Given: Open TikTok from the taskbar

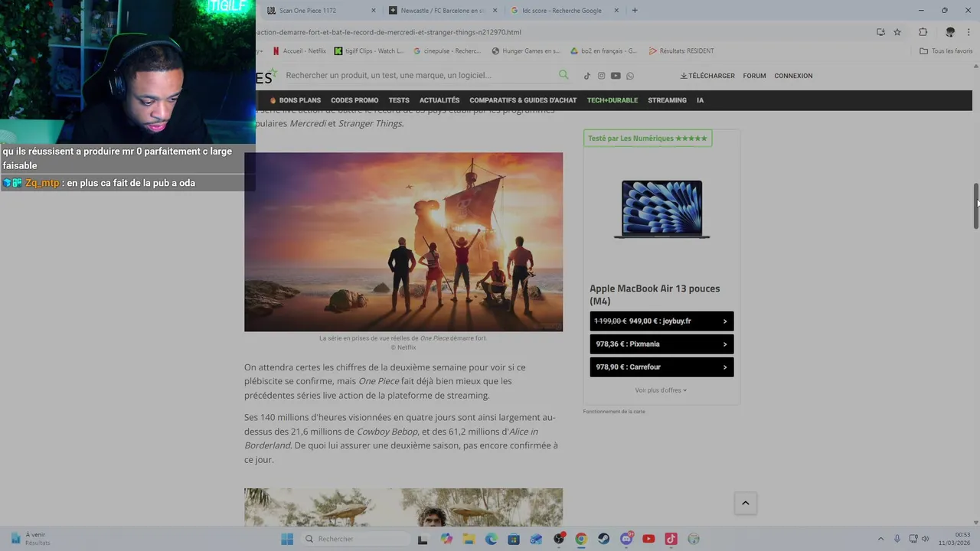Looking at the screenshot, I should (x=671, y=539).
